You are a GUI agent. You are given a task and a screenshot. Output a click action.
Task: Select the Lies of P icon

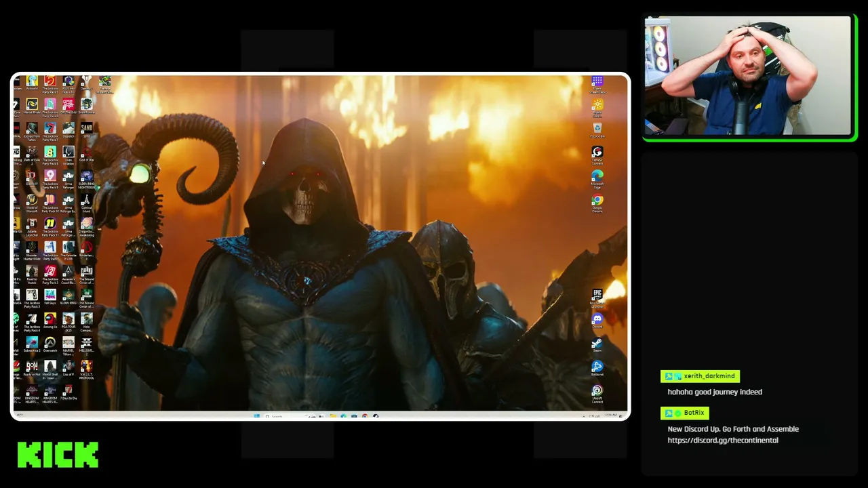tap(68, 369)
